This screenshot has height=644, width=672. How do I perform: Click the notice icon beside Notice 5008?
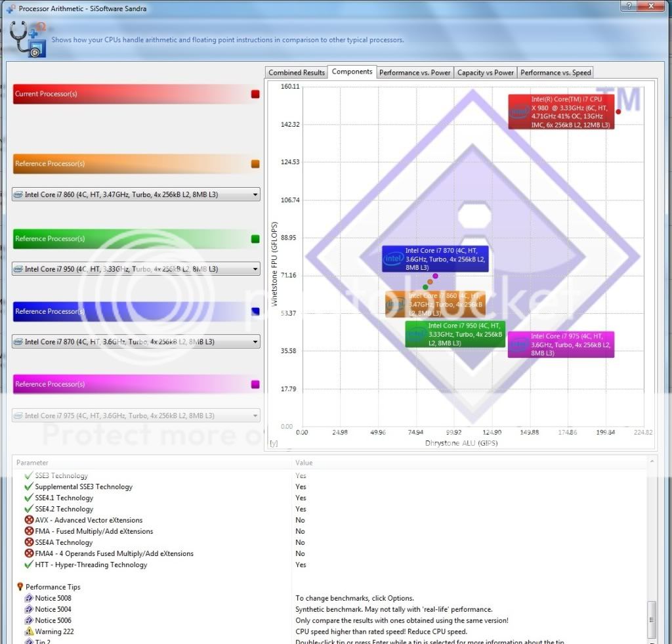(x=29, y=598)
